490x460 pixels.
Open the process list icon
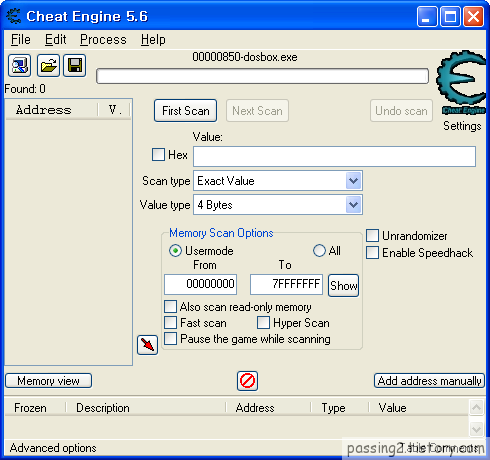[20, 65]
